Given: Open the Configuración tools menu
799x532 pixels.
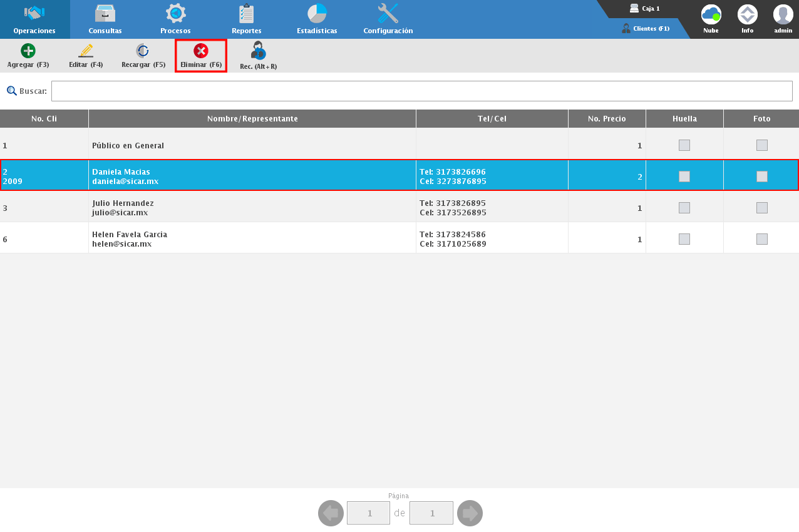Looking at the screenshot, I should [x=388, y=19].
